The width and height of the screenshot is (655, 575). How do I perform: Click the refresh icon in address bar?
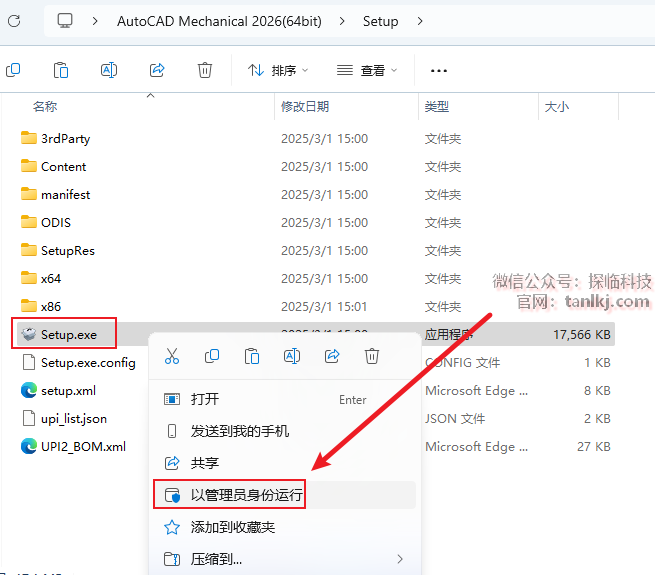[14, 21]
